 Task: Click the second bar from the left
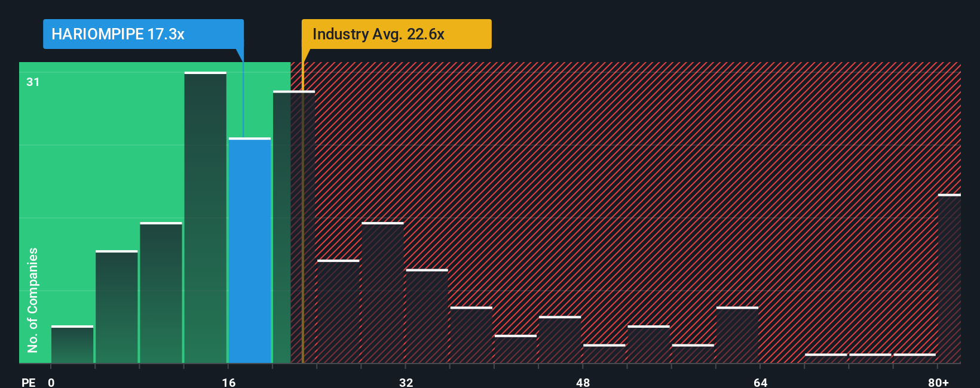tap(117, 307)
